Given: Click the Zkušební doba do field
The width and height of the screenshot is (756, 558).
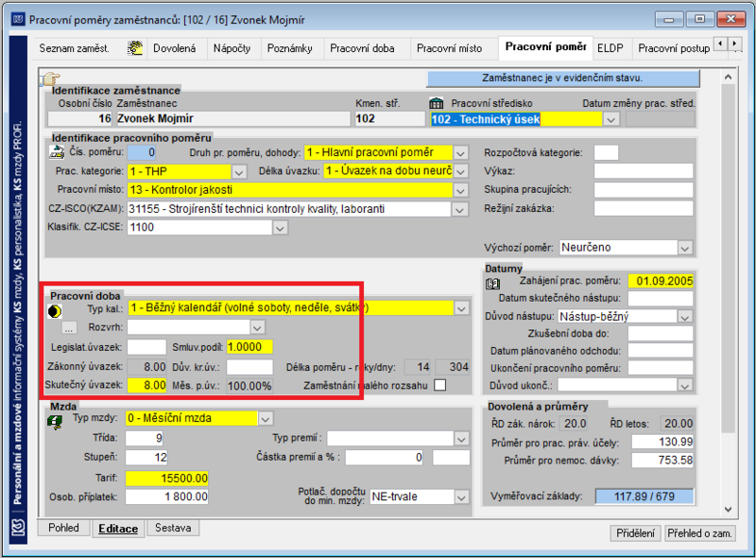Looking at the screenshot, I should tap(661, 334).
